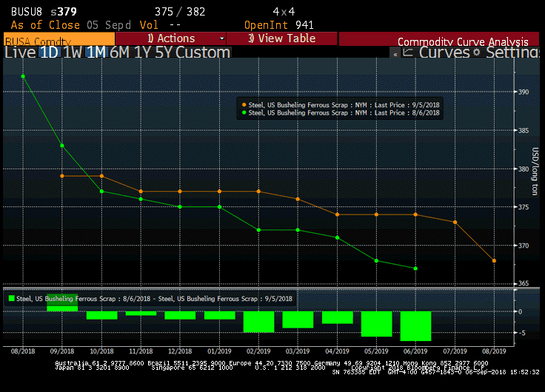Click the View Table button
The height and width of the screenshot is (392, 545).
tap(281, 38)
